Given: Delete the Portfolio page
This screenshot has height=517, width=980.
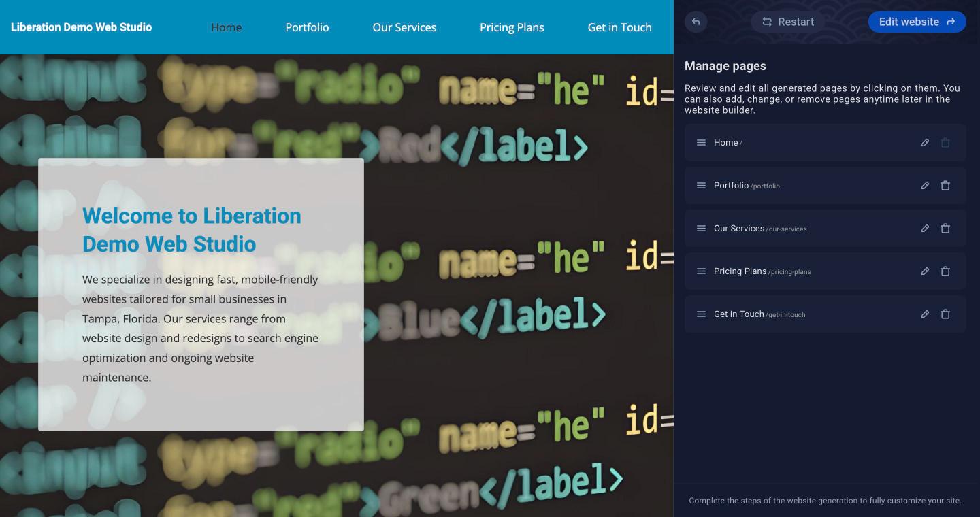Looking at the screenshot, I should point(945,186).
